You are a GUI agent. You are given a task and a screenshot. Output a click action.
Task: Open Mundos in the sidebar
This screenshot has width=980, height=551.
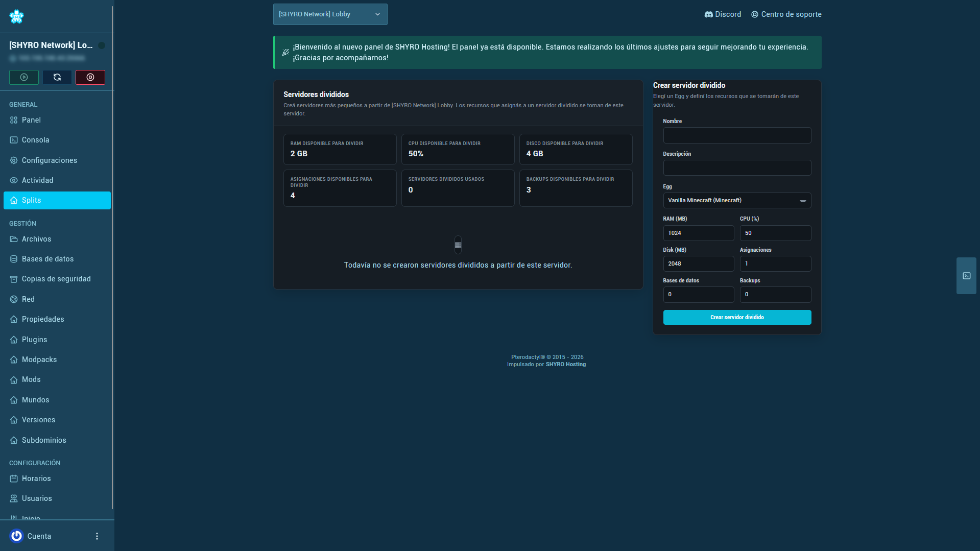coord(57,400)
